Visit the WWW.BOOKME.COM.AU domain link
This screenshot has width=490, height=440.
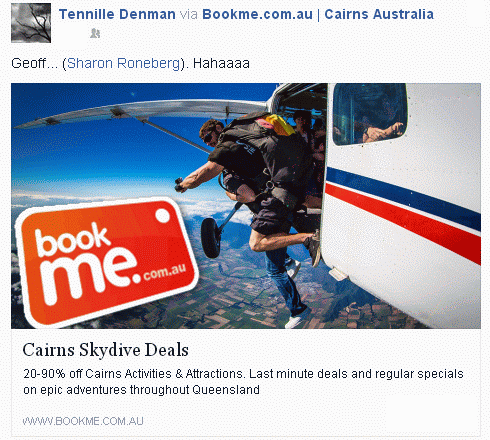[x=83, y=421]
